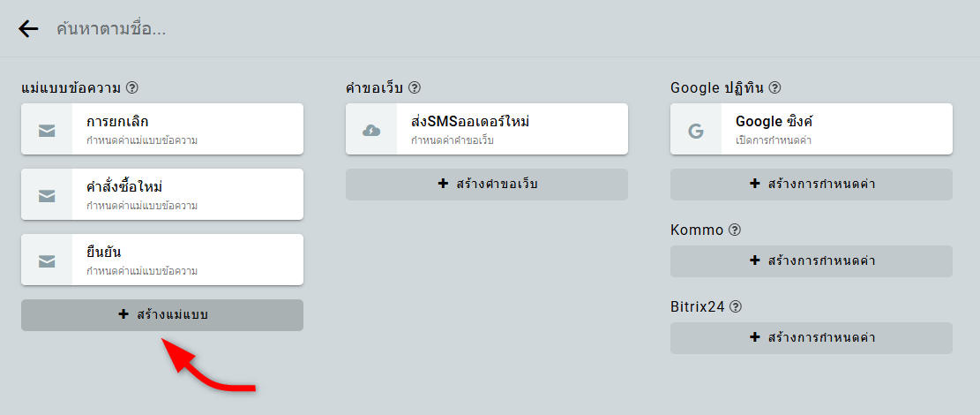
Task: Click envelope icon of คำสั่งซื้อใหม่ template
Action: pyautogui.click(x=47, y=195)
